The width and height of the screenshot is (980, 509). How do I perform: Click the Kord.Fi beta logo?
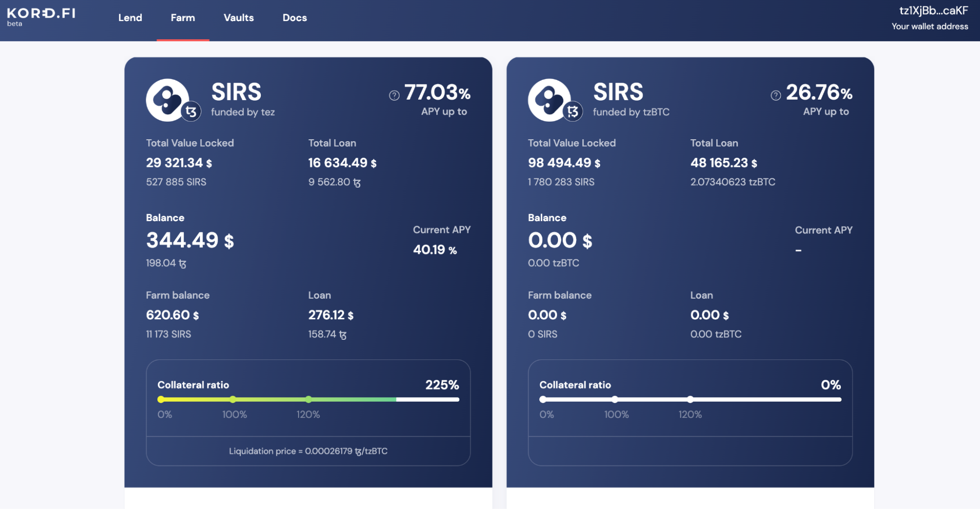41,16
